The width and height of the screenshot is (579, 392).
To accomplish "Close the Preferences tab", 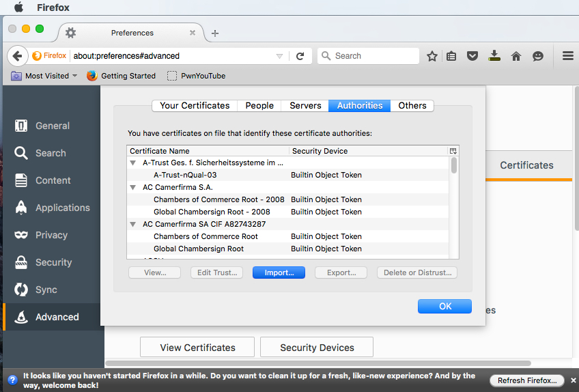I will click(193, 33).
